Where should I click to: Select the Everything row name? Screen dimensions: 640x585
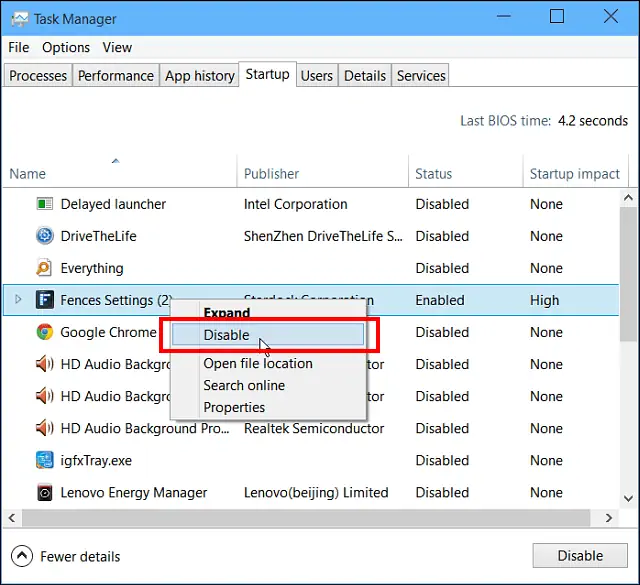click(x=92, y=268)
